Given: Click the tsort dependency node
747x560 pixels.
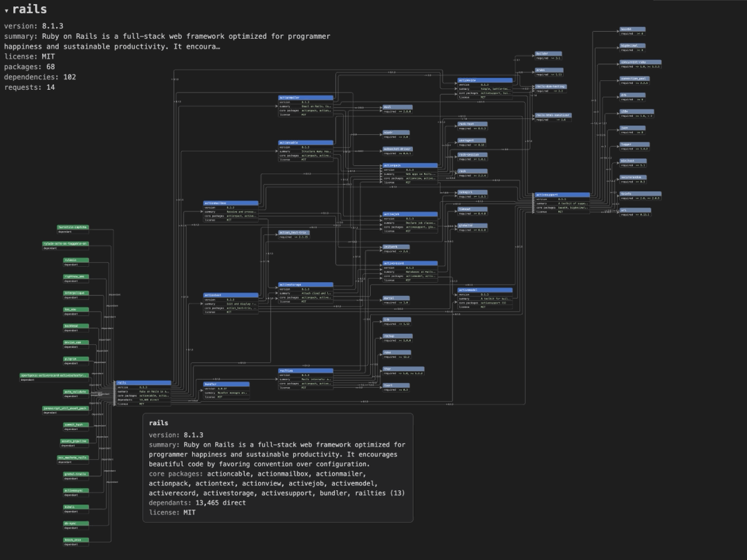Looking at the screenshot, I should (396, 387).
